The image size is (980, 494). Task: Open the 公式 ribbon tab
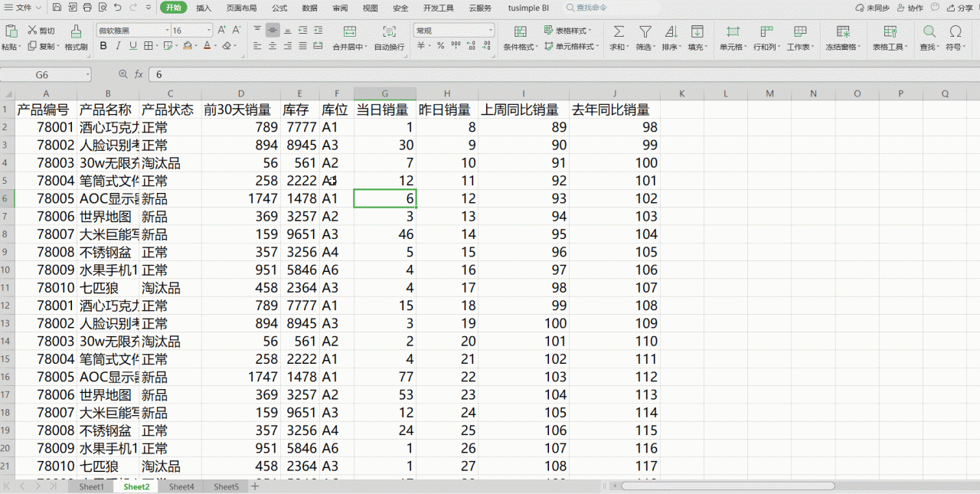[279, 8]
